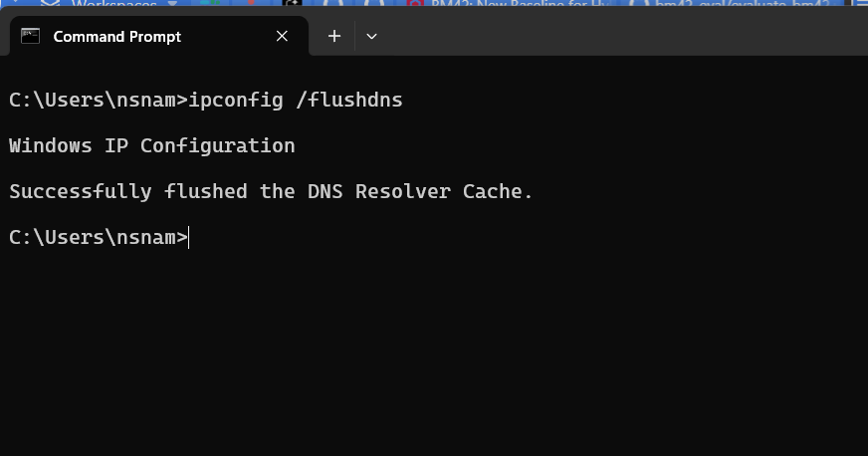This screenshot has height=456, width=868.
Task: Select the Command Prompt tab title
Action: coord(116,37)
